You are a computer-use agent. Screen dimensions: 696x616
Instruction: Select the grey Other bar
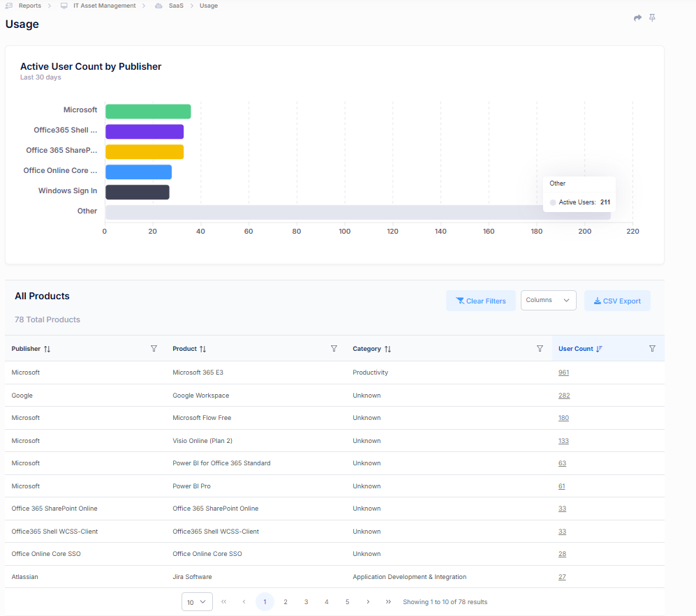[x=358, y=213]
